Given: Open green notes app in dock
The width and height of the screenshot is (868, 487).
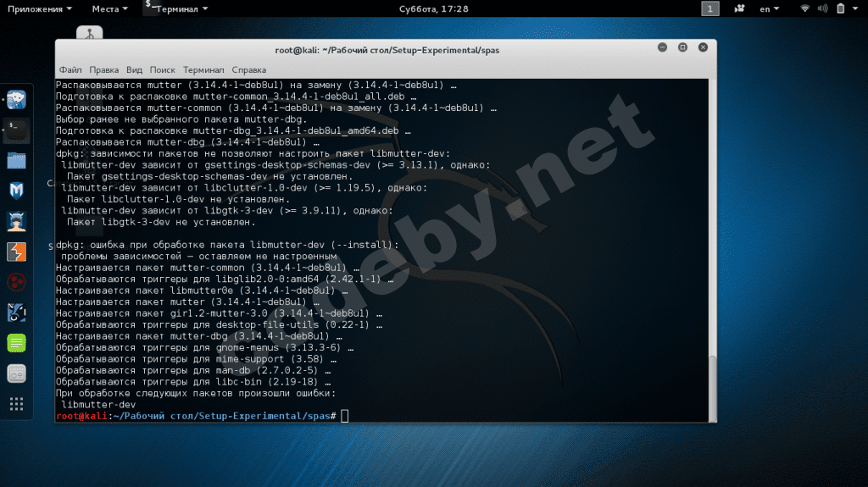Looking at the screenshot, I should [17, 343].
